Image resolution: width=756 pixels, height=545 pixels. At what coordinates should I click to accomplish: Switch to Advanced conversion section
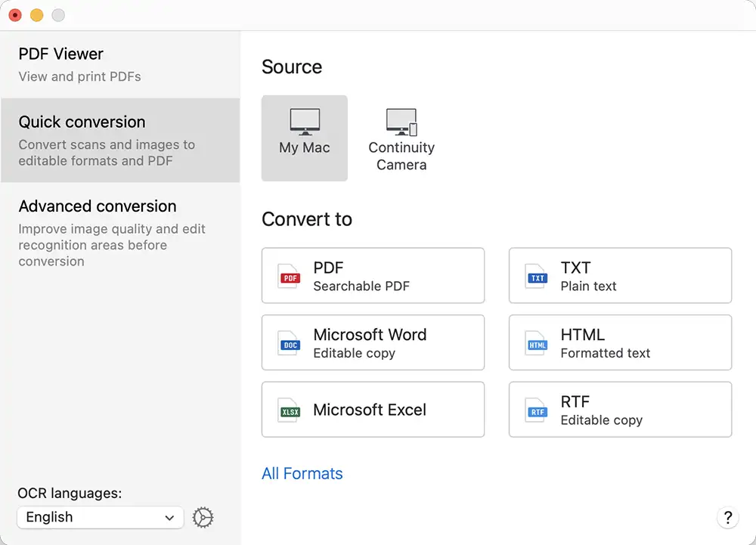pyautogui.click(x=120, y=233)
